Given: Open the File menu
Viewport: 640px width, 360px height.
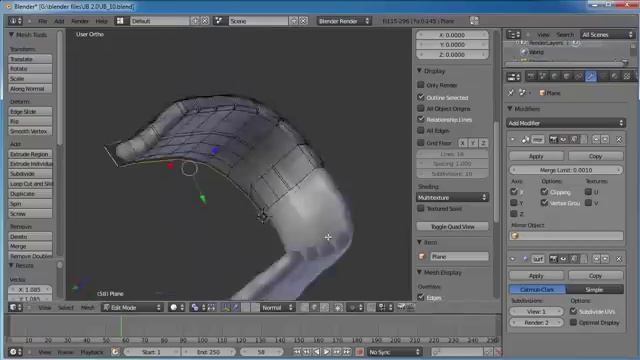Looking at the screenshot, I should tap(42, 21).
